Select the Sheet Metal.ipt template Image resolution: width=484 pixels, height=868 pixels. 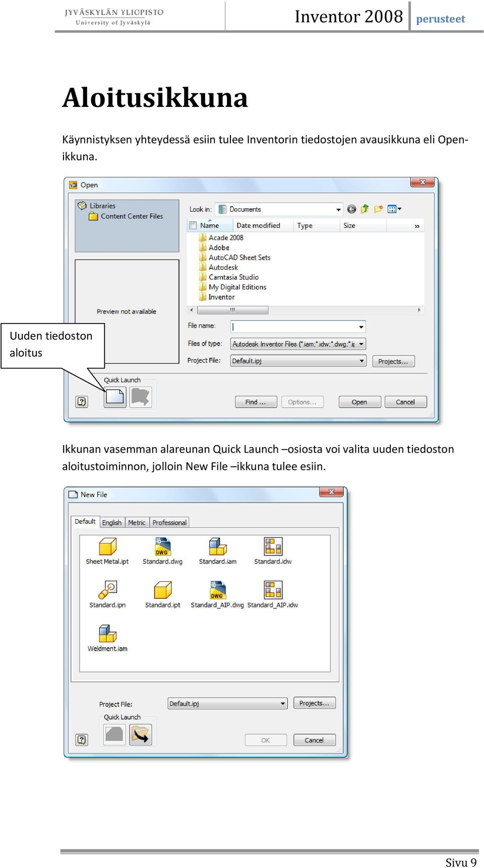click(107, 551)
